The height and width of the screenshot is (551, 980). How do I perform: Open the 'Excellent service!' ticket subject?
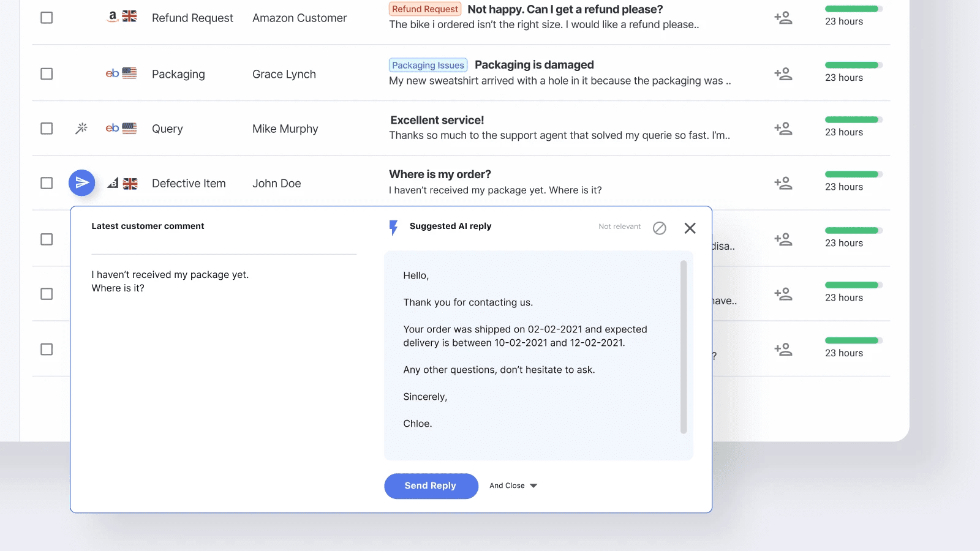(437, 120)
